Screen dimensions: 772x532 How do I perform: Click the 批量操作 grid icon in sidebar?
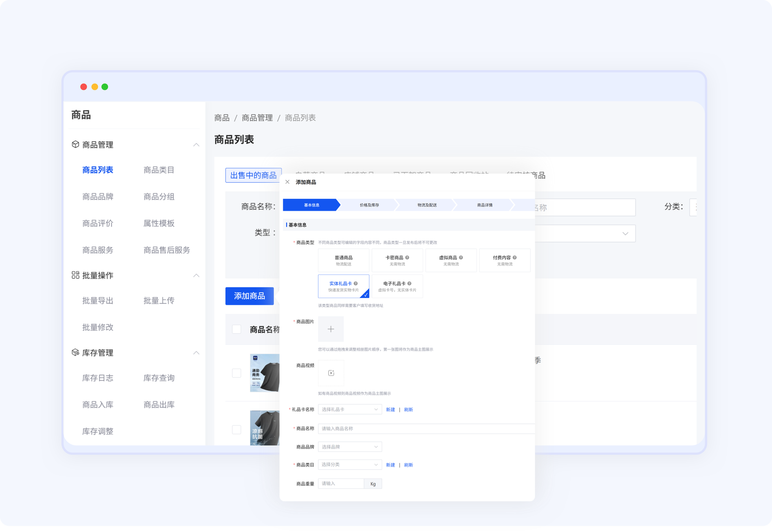pos(75,275)
